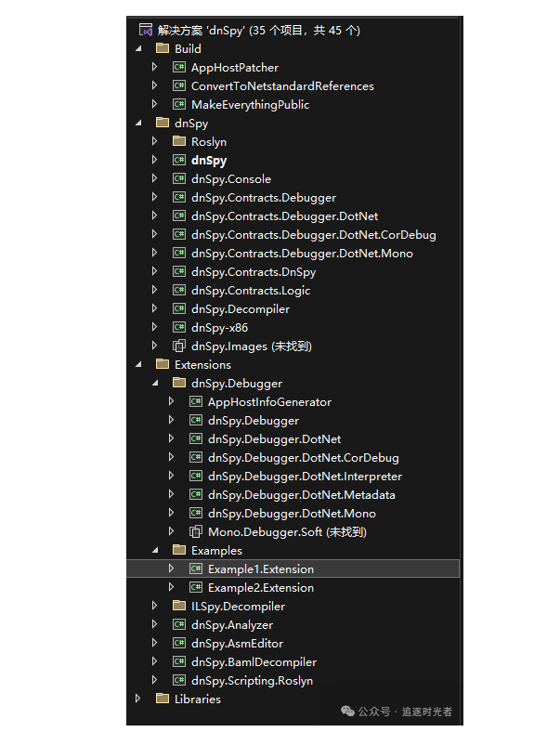
Task: Click the C# icon beside dnSpy.AsmEditor
Action: click(179, 644)
